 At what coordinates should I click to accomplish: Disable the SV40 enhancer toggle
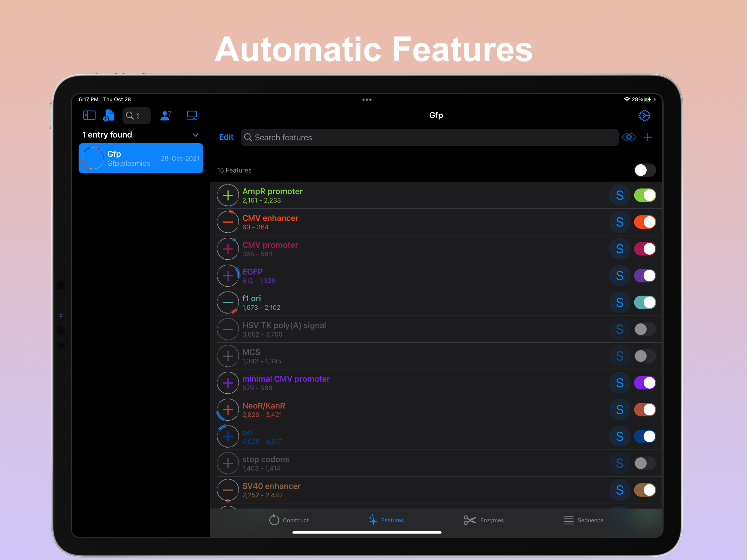coord(645,490)
